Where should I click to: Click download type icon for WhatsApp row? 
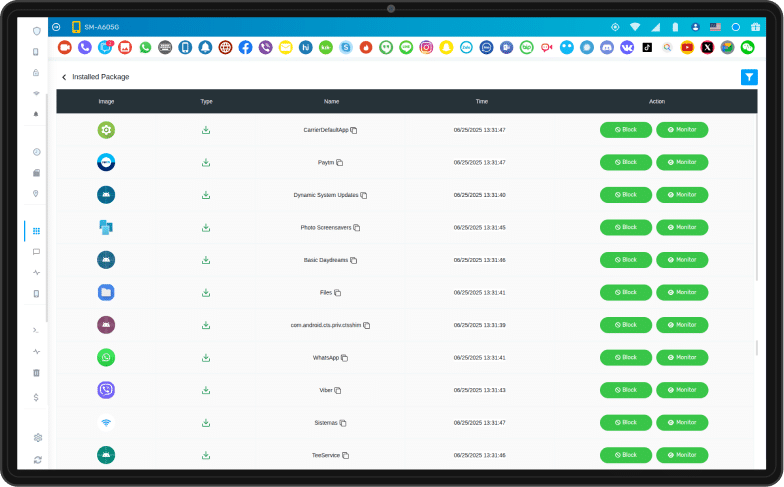pyautogui.click(x=206, y=358)
